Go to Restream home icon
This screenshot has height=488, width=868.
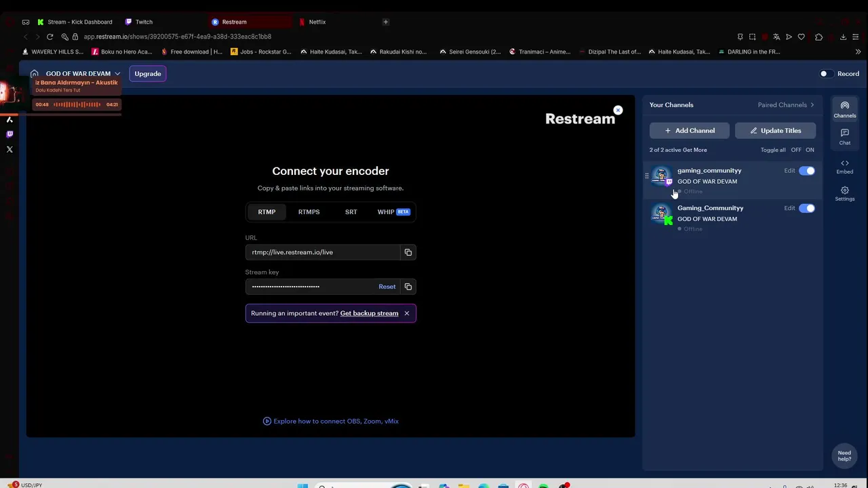[x=34, y=73]
